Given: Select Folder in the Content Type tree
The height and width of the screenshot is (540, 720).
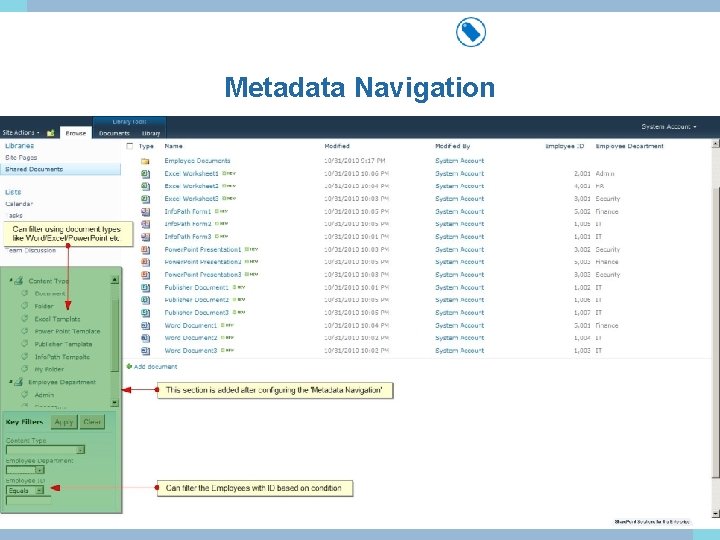Looking at the screenshot, I should 44,306.
